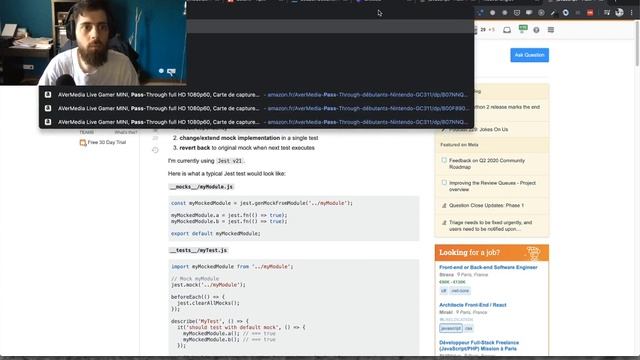
Task: Click the Ask Question button
Action: pyautogui.click(x=529, y=55)
